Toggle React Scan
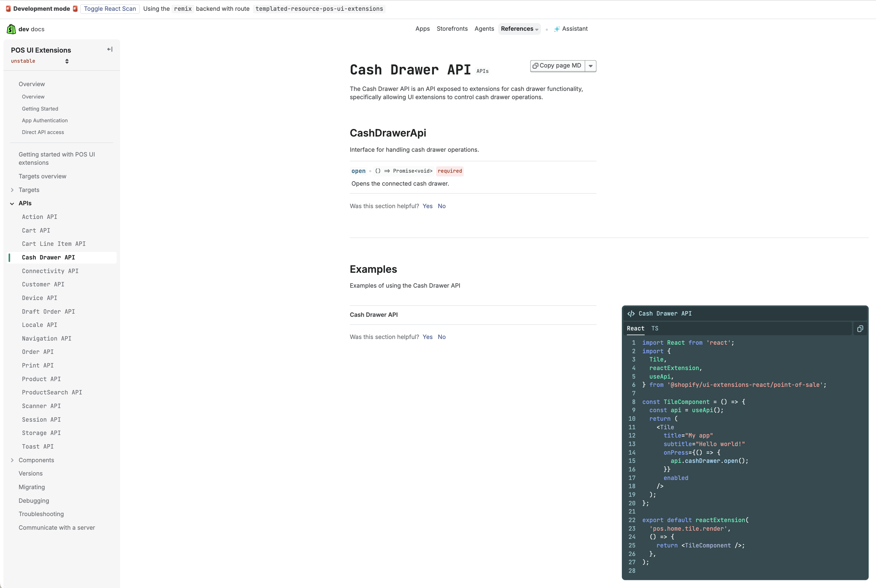876x588 pixels. tap(110, 9)
